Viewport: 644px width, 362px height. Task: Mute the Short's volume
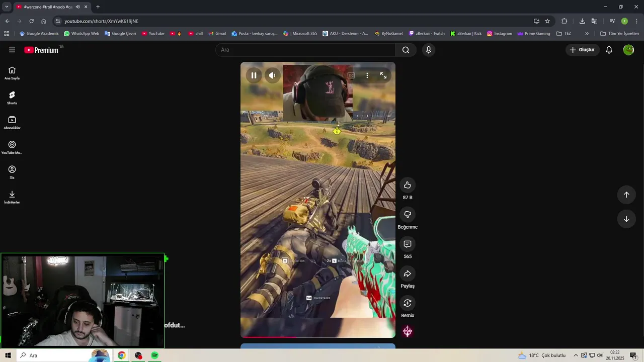point(272,75)
